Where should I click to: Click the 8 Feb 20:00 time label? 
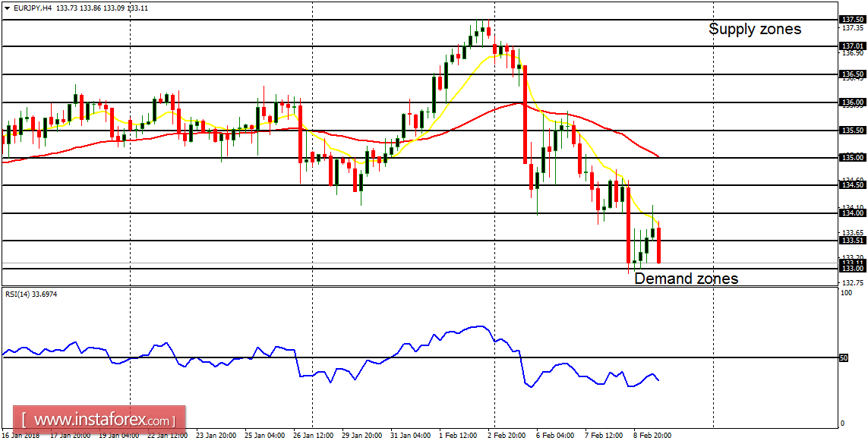(652, 435)
